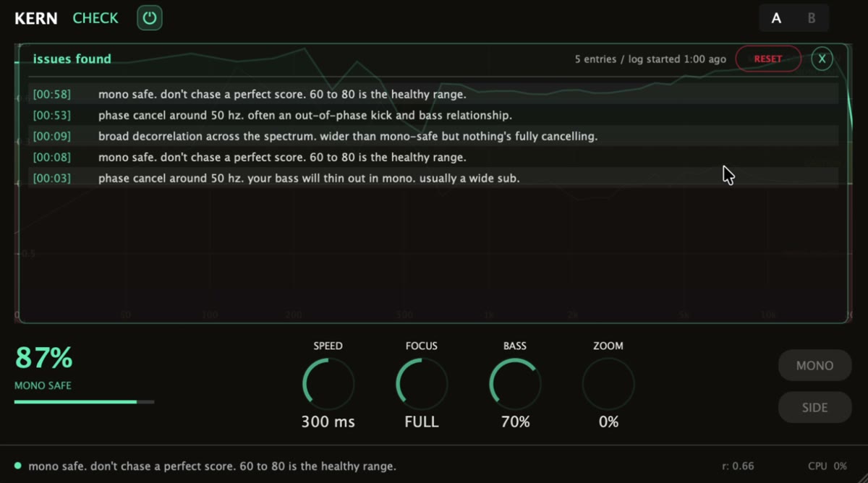Reset the issues log
Screen dimensions: 868x483
point(768,59)
